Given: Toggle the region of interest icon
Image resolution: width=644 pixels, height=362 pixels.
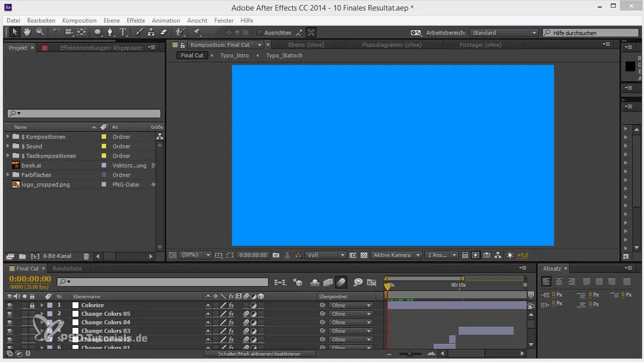Looking at the screenshot, I should pos(229,255).
